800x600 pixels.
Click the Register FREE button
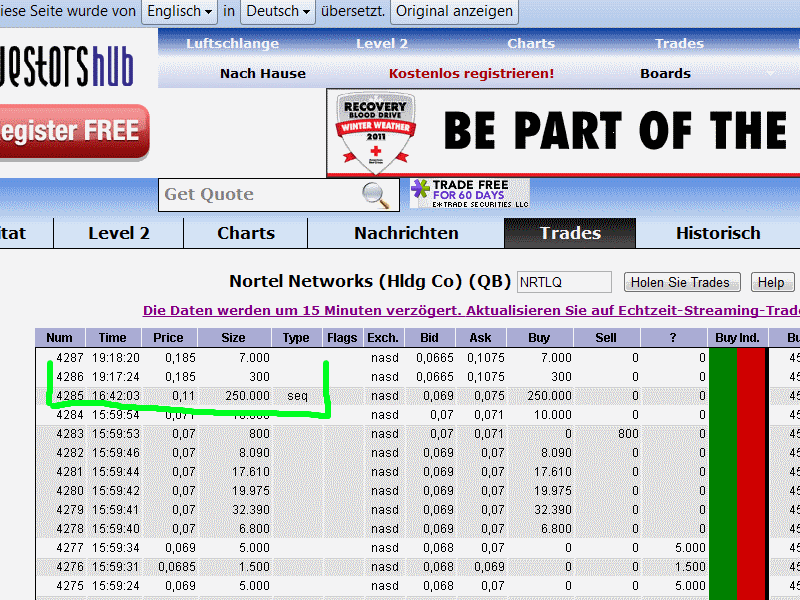[x=70, y=131]
